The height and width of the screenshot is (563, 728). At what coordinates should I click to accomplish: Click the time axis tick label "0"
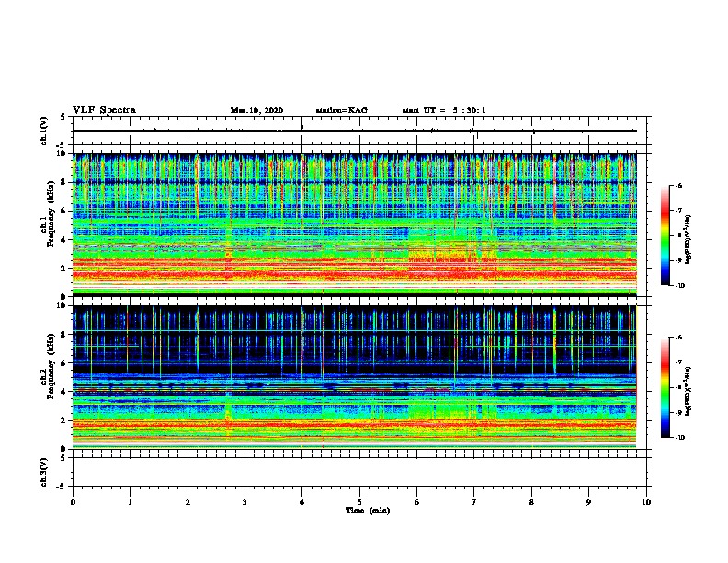(73, 502)
